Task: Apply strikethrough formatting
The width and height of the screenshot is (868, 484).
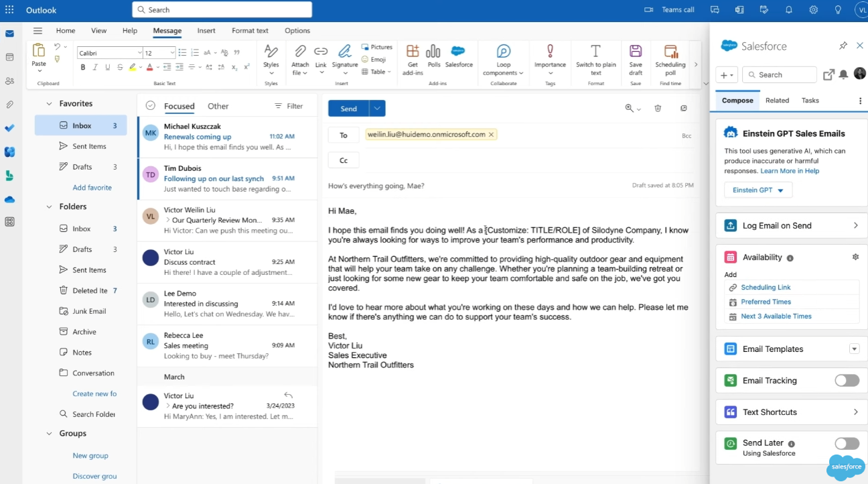Action: click(120, 67)
